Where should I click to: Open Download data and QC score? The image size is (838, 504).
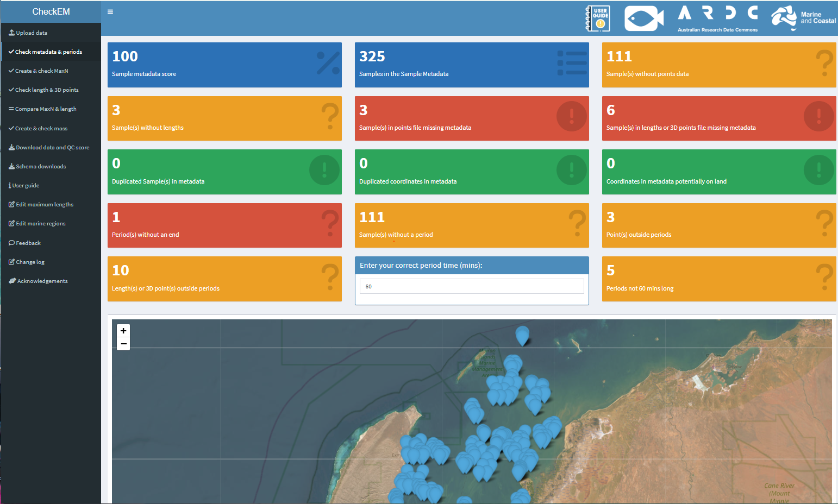pos(52,148)
